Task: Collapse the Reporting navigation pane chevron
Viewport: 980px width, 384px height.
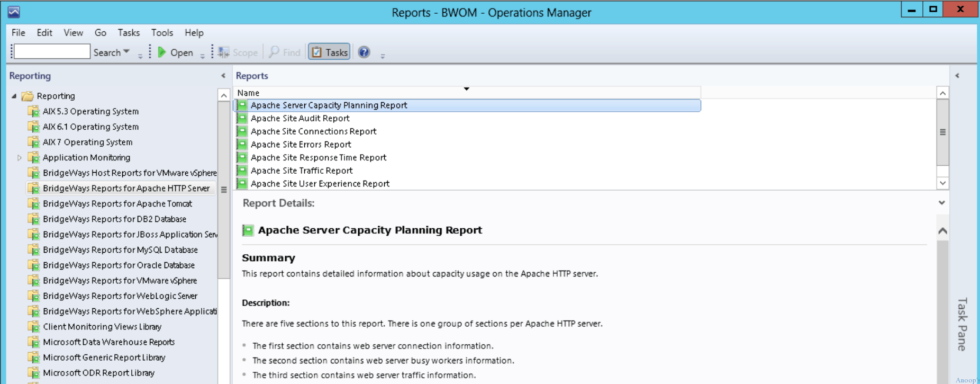Action: (223, 76)
